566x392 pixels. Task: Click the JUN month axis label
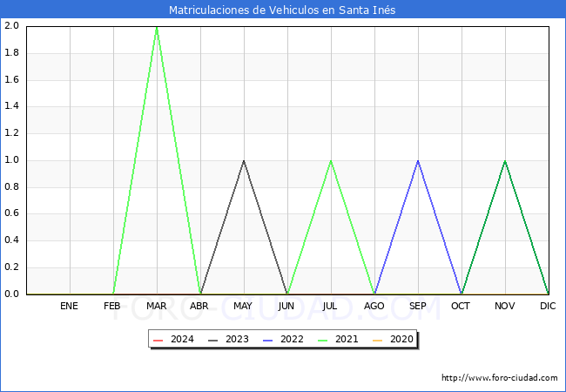[286, 306]
